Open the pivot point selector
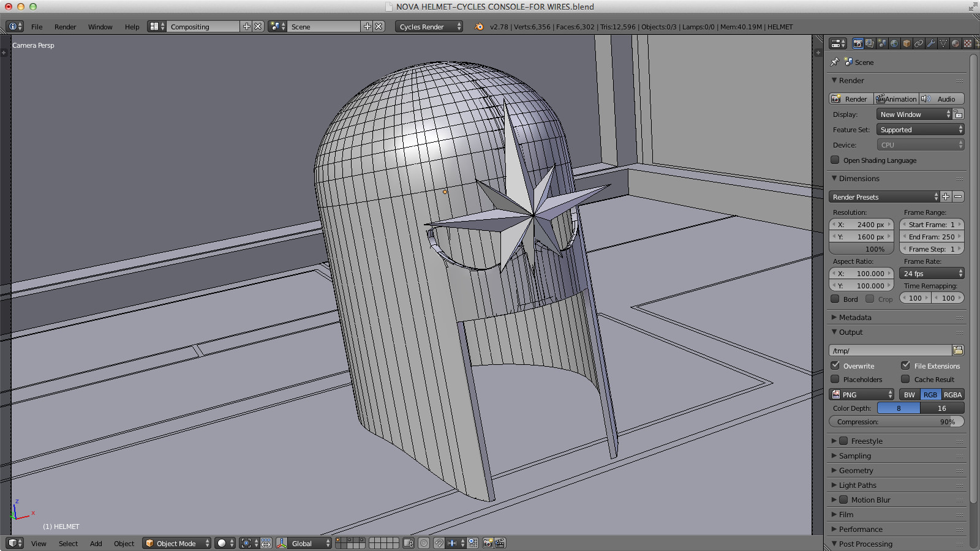This screenshot has width=980, height=551. coord(249,543)
